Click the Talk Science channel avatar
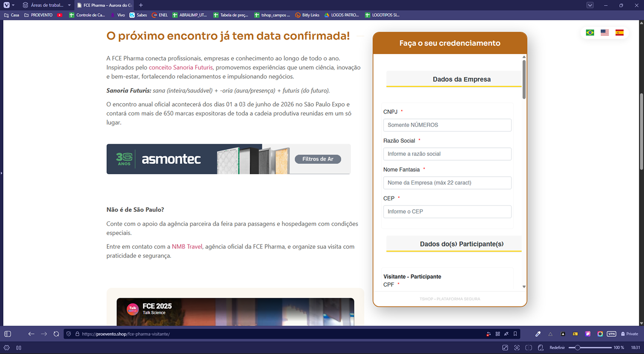The height and width of the screenshot is (354, 644). click(133, 309)
